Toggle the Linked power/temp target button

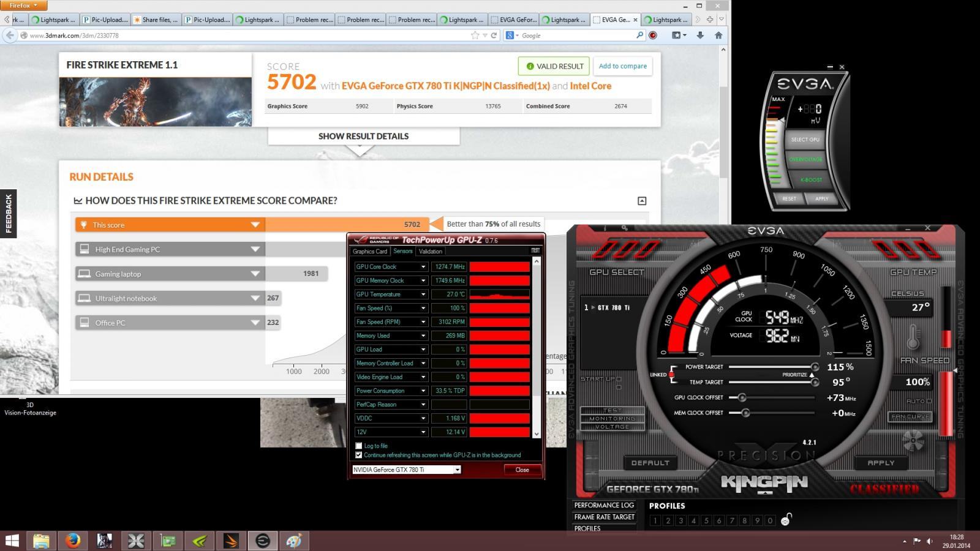click(x=671, y=375)
